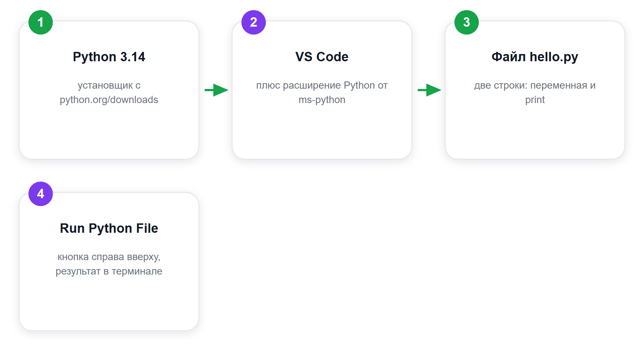This screenshot has height=352, width=644.
Task: Click the arrow between Python 3.14 and VS Code
Action: click(216, 90)
